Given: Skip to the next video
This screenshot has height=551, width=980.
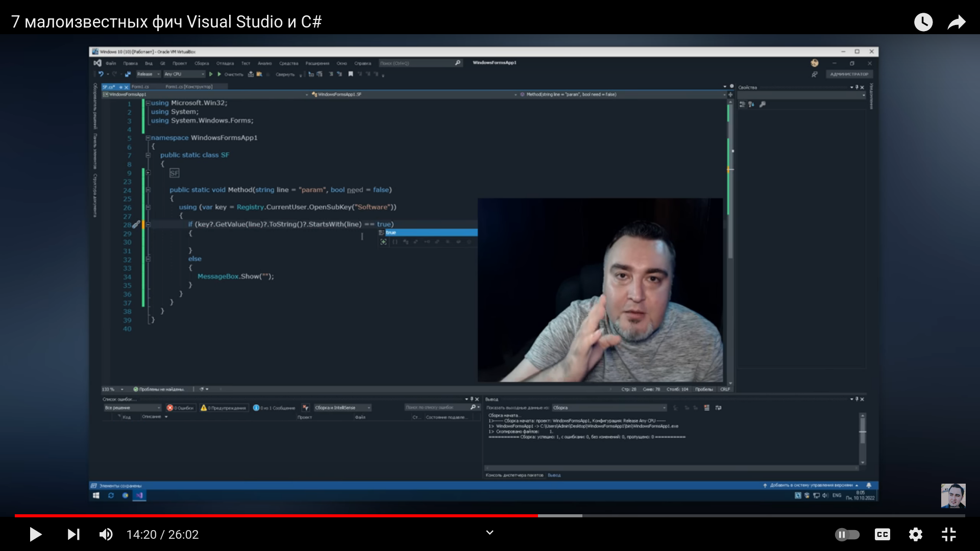Looking at the screenshot, I should tap(73, 534).
